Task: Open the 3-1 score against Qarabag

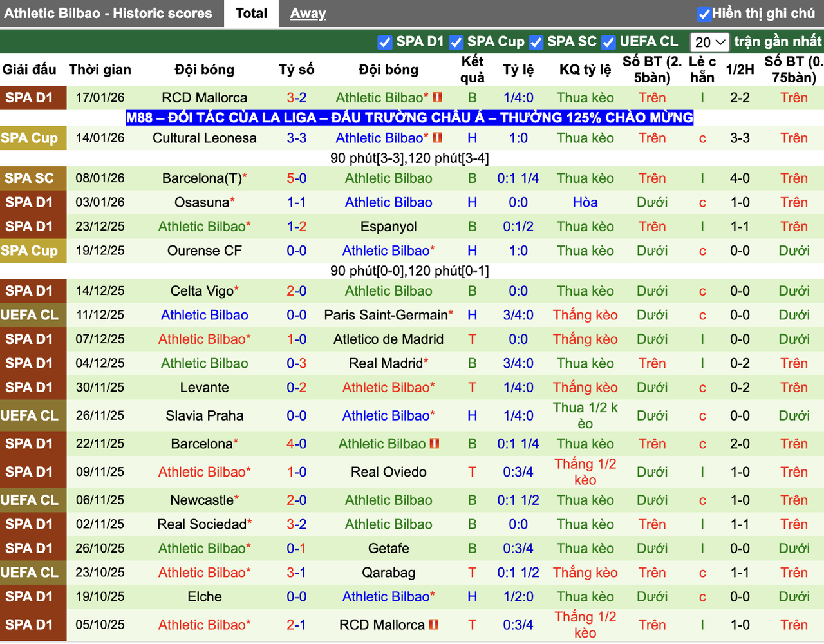Action: click(x=297, y=573)
